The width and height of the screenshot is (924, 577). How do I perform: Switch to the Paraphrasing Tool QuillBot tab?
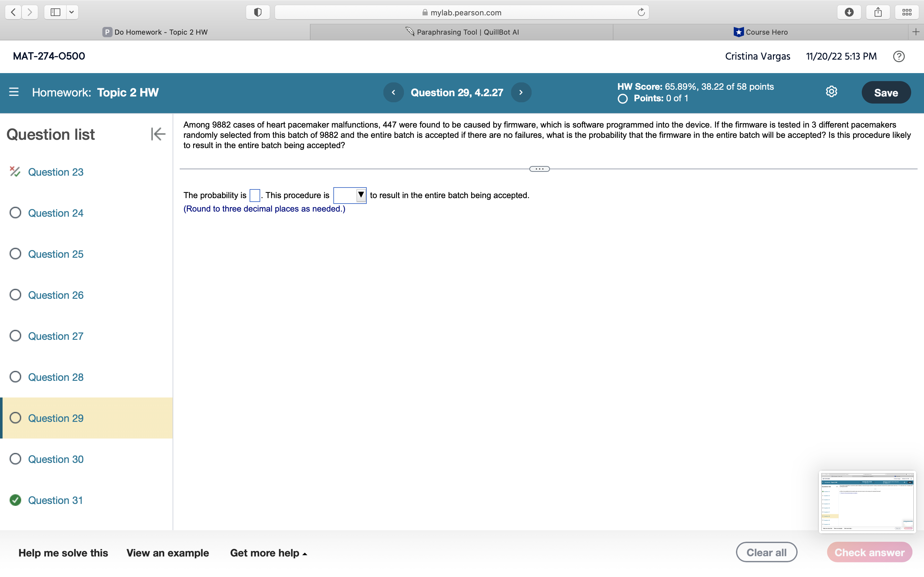pyautogui.click(x=462, y=32)
